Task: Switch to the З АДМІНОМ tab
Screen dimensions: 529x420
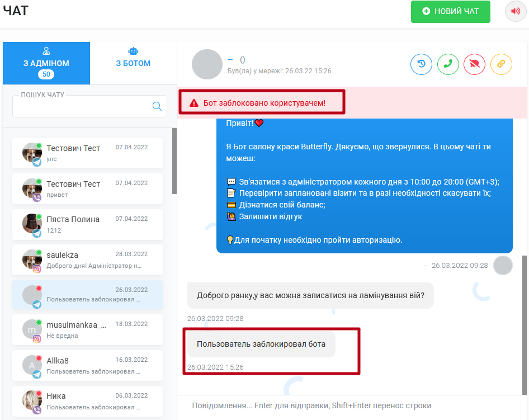Action: [x=46, y=63]
